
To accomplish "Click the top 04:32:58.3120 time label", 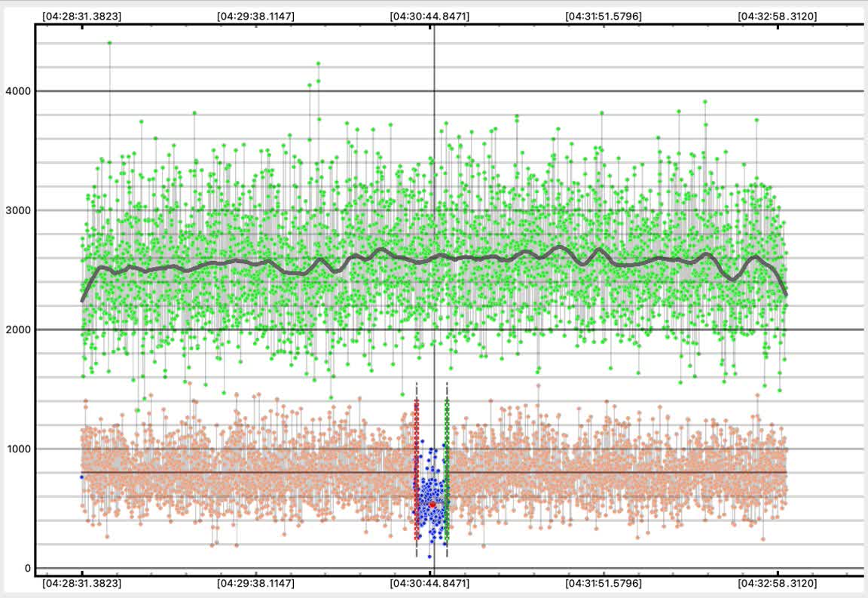I will click(777, 16).
